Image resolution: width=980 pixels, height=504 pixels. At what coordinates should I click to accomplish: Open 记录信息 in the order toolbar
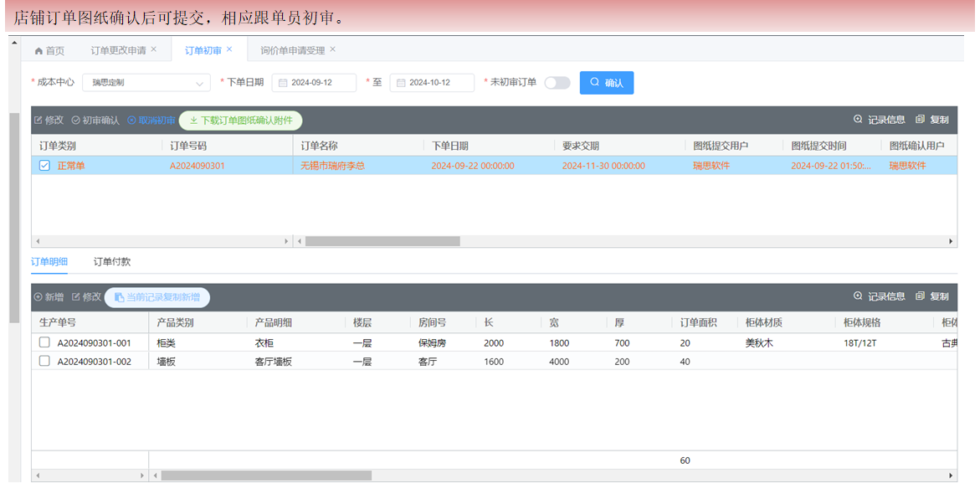880,120
